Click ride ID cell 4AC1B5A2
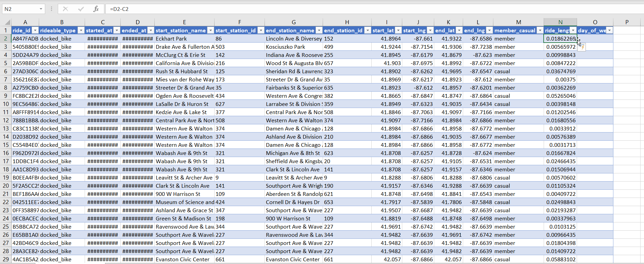Viewport: 644px width, 264px height. click(25, 259)
